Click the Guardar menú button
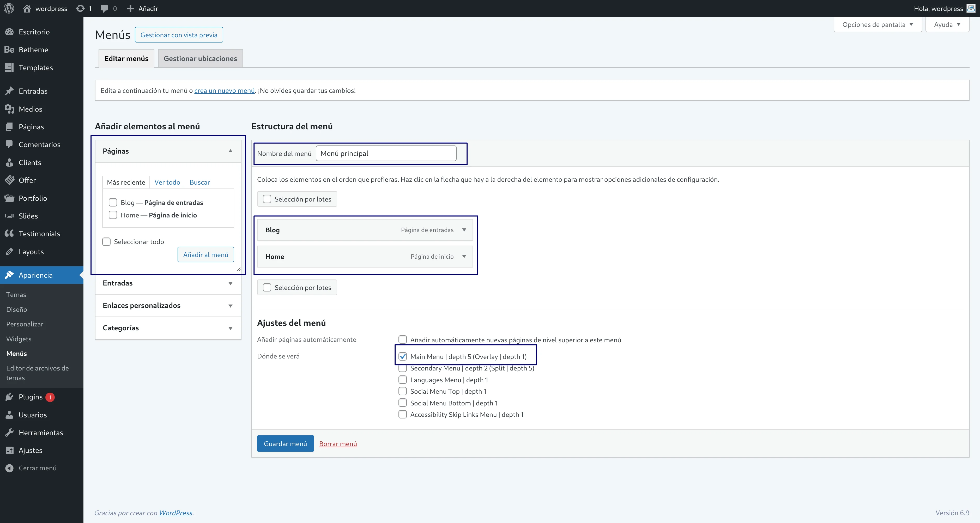This screenshot has width=980, height=523. 285,443
